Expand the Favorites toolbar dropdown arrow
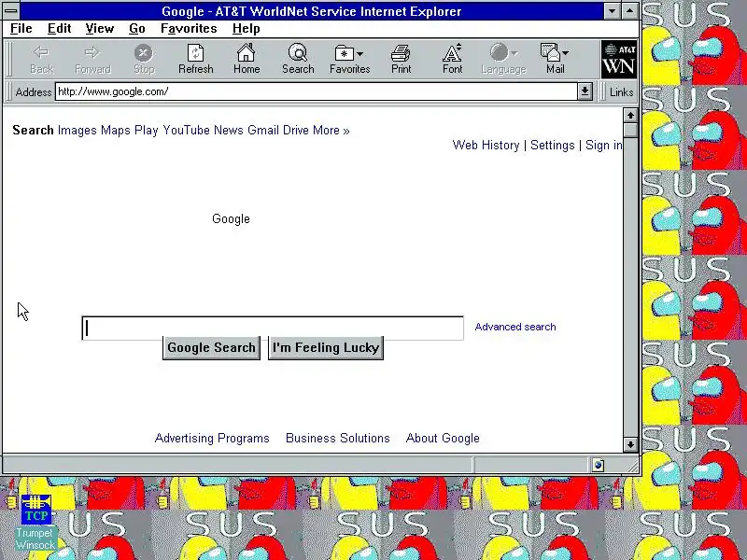Screen dimensions: 747x560 point(359,54)
